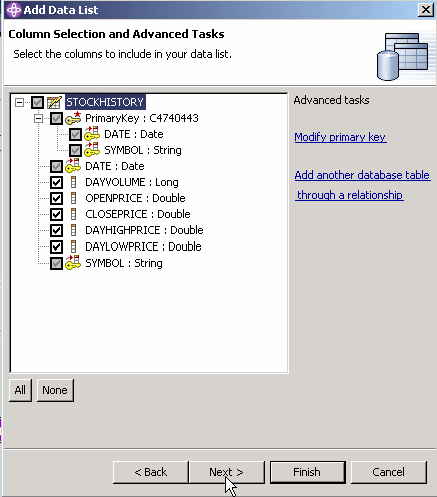Screen dimensions: 437x497
Task: Click the STOCKHISTORY table icon
Action: point(54,102)
